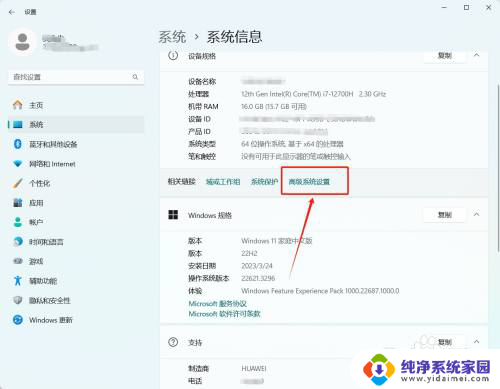
Task: Collapse the Windows 规格 section chevron
Action: point(477,215)
